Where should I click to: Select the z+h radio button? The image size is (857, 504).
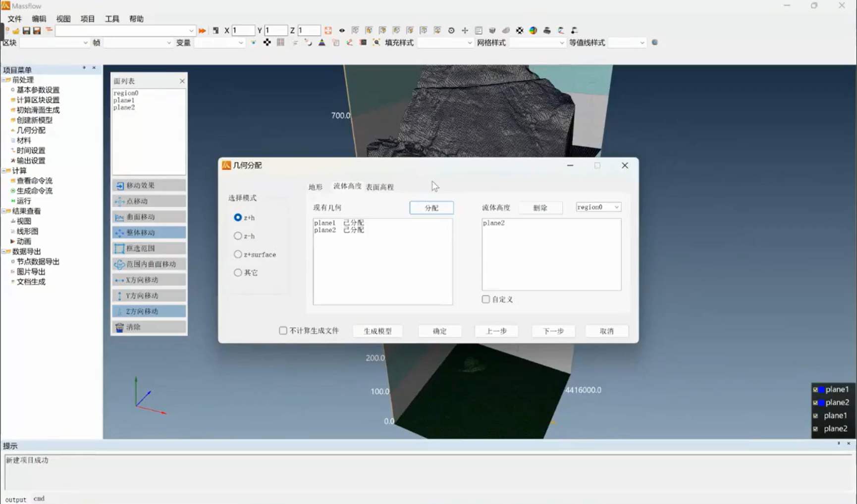coord(238,217)
